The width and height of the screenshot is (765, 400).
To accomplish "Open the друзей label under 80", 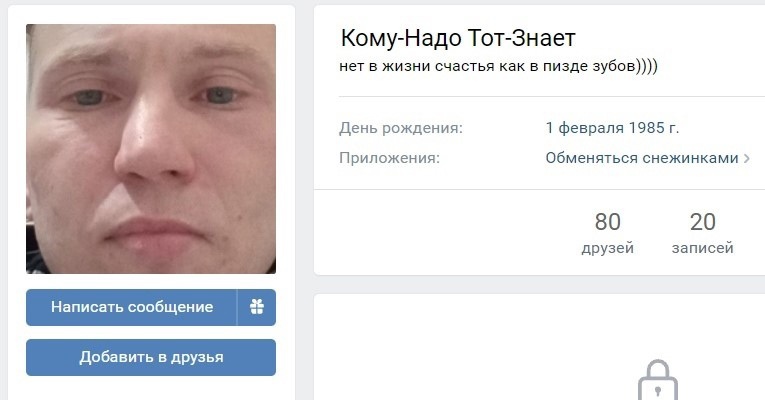I will pos(607,248).
